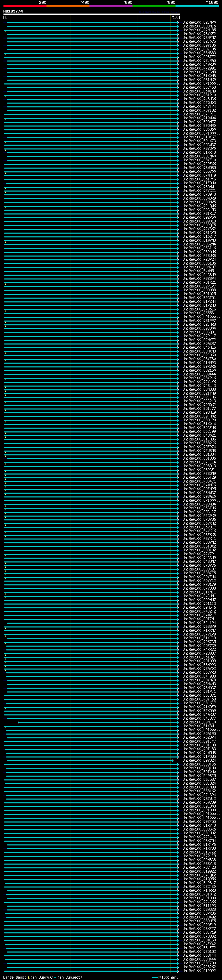Image resolution: width=222 pixels, height=980 pixels.
Task: Open hit UniRef100_Q8DMI5
Action: [x=199, y=26]
